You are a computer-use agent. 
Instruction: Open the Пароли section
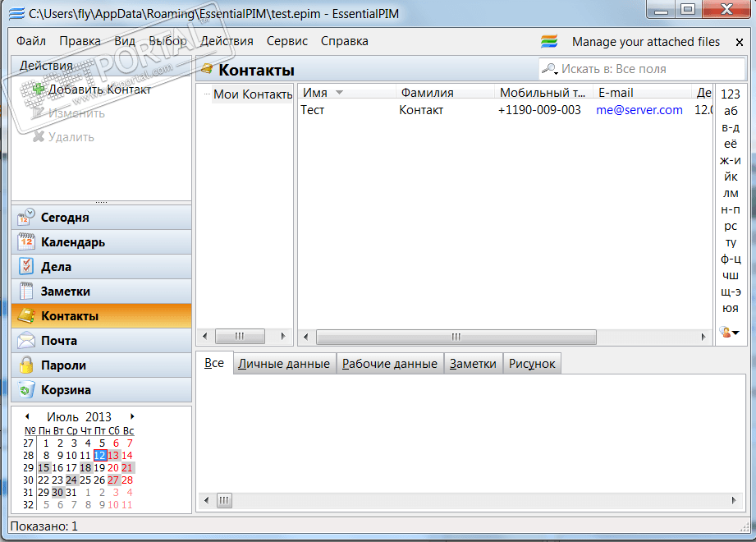101,365
